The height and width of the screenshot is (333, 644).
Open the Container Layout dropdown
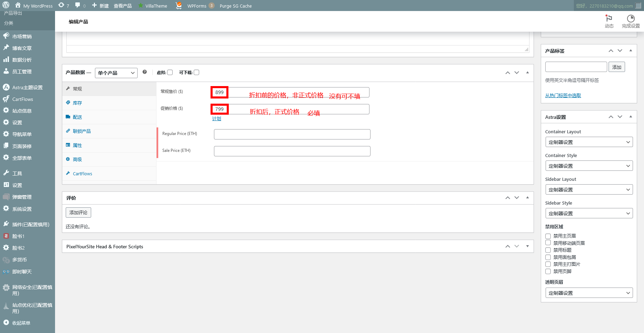click(589, 142)
